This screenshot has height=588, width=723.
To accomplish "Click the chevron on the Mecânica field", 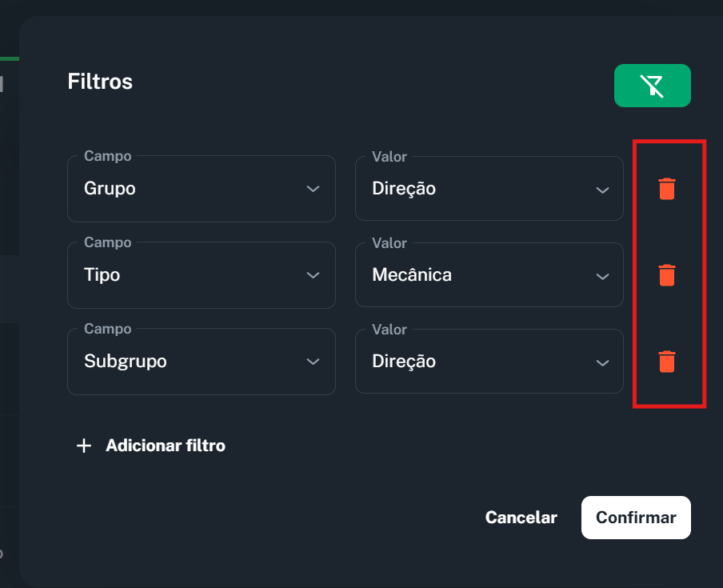I will tap(601, 275).
